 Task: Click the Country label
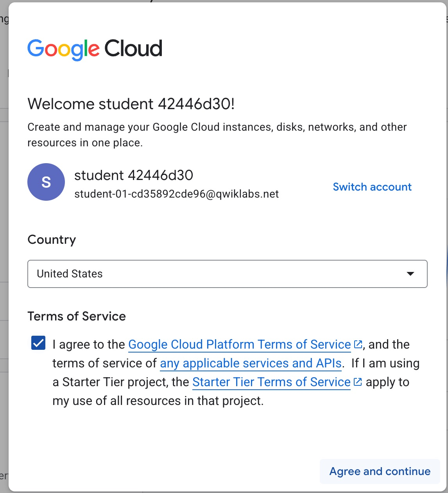pyautogui.click(x=52, y=239)
